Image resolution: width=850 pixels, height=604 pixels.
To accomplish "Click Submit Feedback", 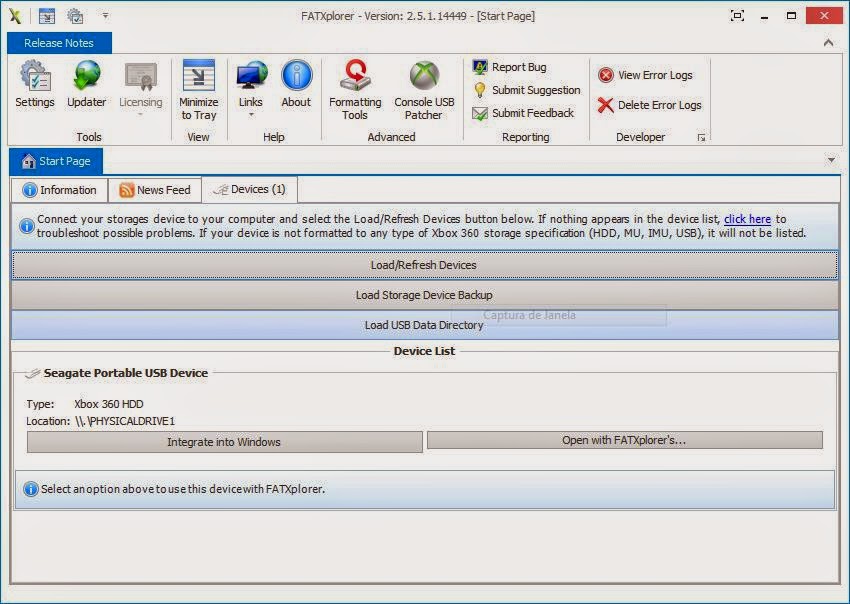I will [523, 113].
